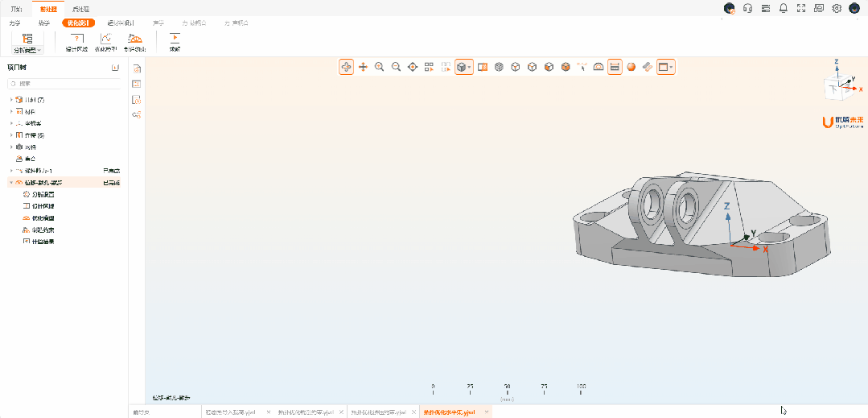
Task: Toggle the highlighted ruler scale icon
Action: [615, 67]
